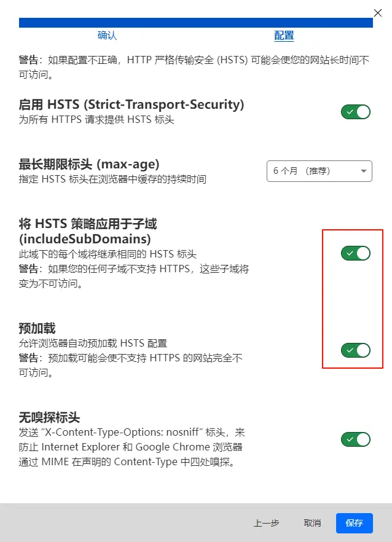Click the 启用 HSTS heading text
The width and height of the screenshot is (392, 542).
point(131,104)
